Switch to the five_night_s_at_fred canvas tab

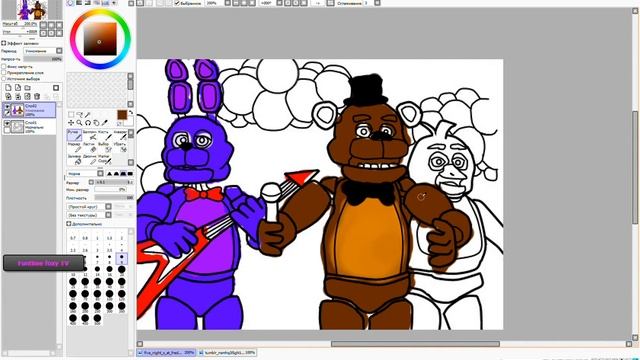pyautogui.click(x=166, y=352)
